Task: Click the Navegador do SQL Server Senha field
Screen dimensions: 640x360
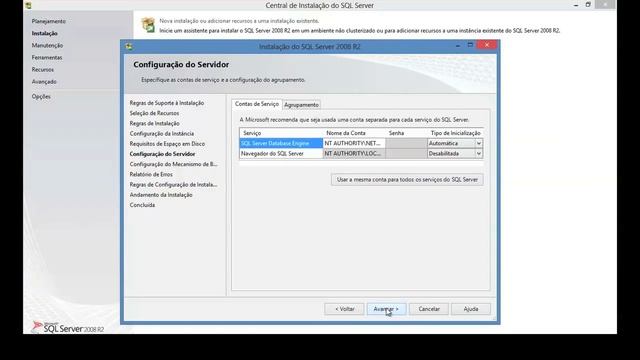Action: coord(406,153)
